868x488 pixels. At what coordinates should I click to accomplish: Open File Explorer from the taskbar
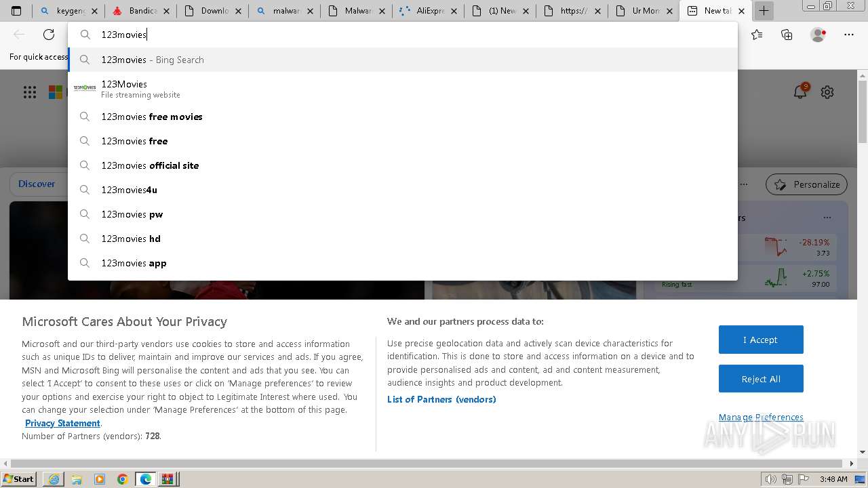(77, 479)
